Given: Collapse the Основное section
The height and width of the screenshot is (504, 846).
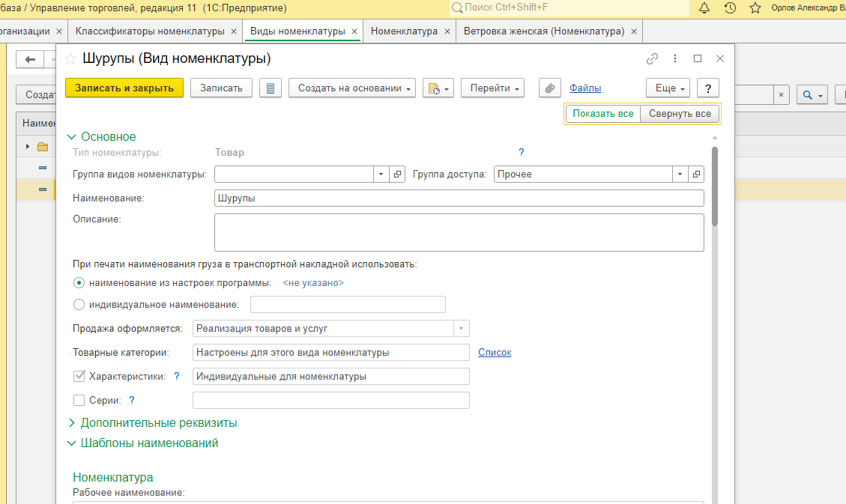Looking at the screenshot, I should [x=71, y=137].
